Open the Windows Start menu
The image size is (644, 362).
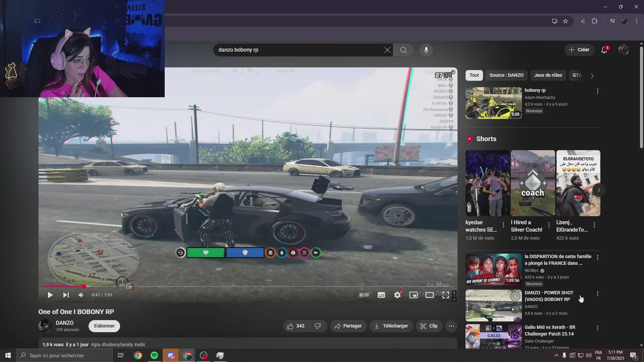[8, 355]
